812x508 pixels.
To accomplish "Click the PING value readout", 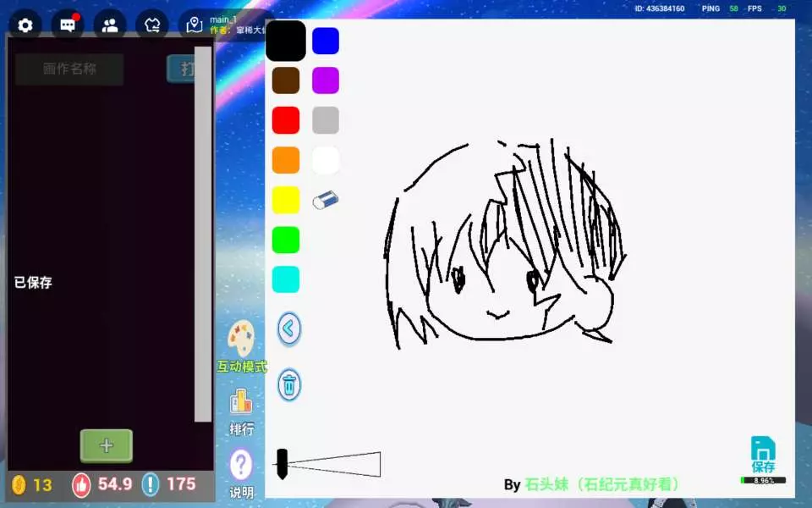I will (733, 8).
